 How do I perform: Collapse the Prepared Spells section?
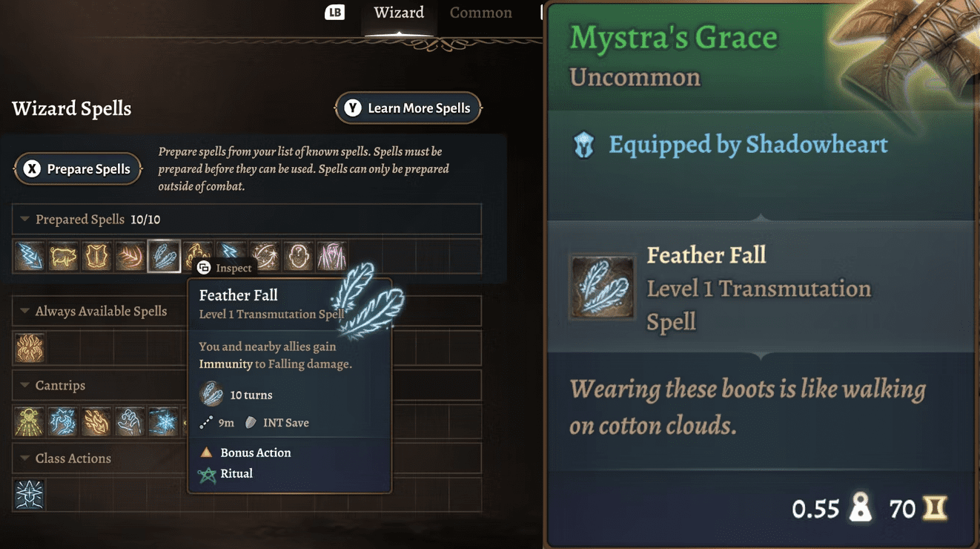(x=25, y=220)
